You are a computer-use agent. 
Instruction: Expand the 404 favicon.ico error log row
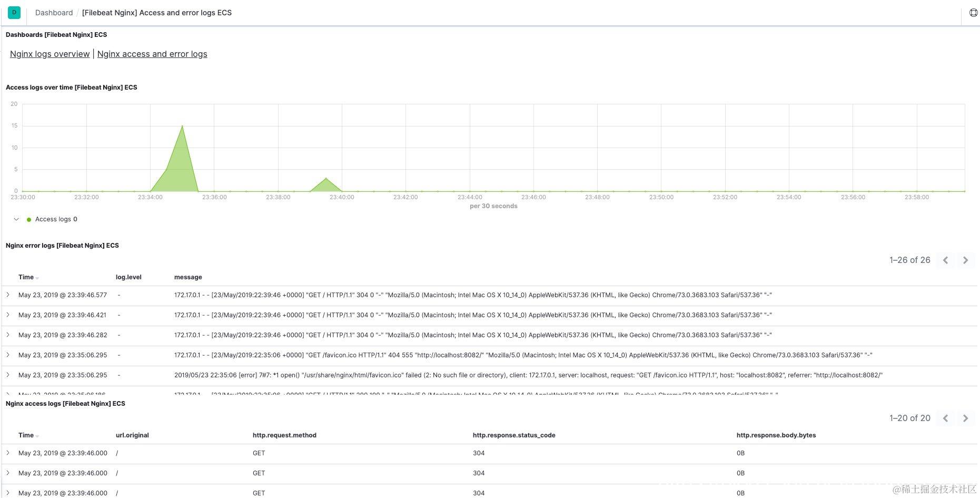coord(8,355)
